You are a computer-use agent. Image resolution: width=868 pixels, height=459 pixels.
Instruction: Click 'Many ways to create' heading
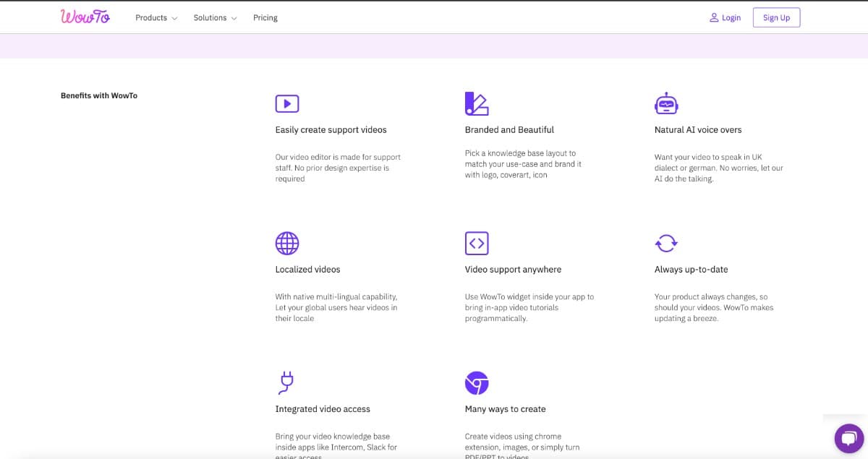tap(505, 409)
